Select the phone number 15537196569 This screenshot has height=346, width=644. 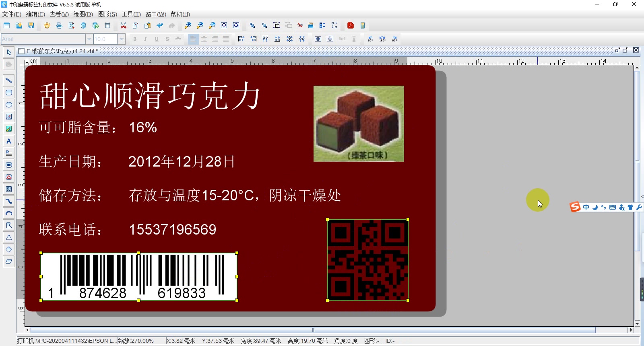[172, 229]
